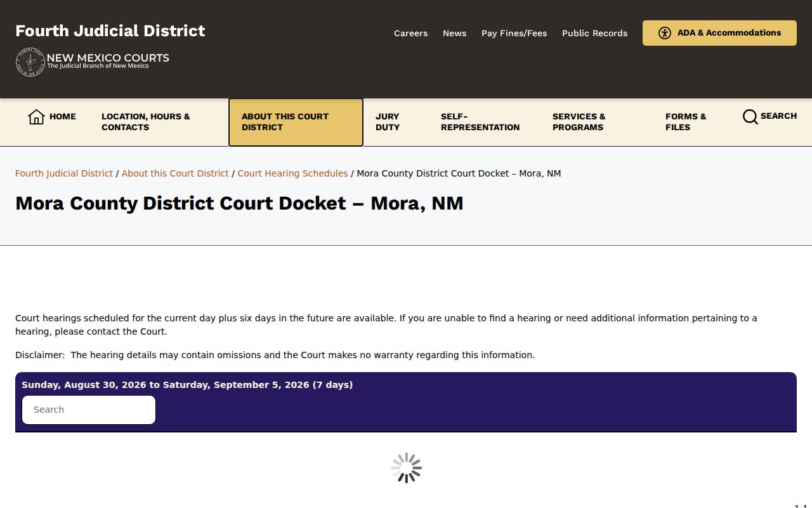Click the SEARCH label in navigation

pyautogui.click(x=778, y=116)
